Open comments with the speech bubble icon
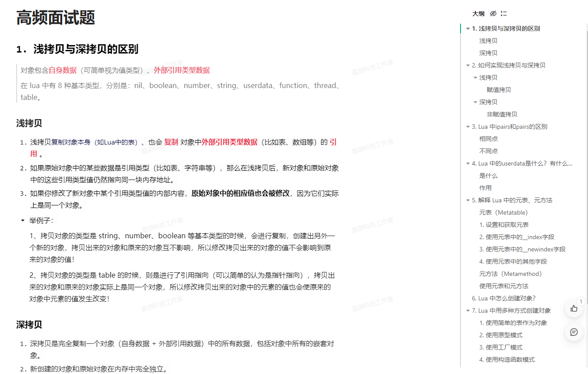588x374 pixels. 574,332
